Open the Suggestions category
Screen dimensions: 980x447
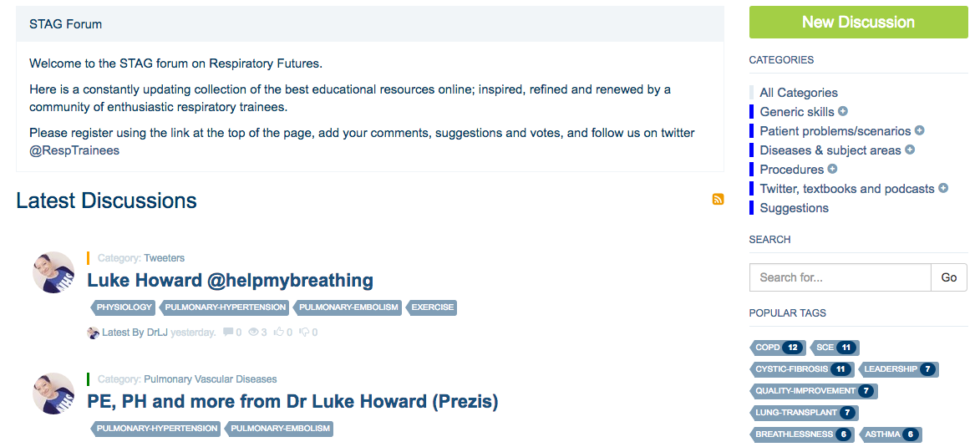pyautogui.click(x=794, y=208)
